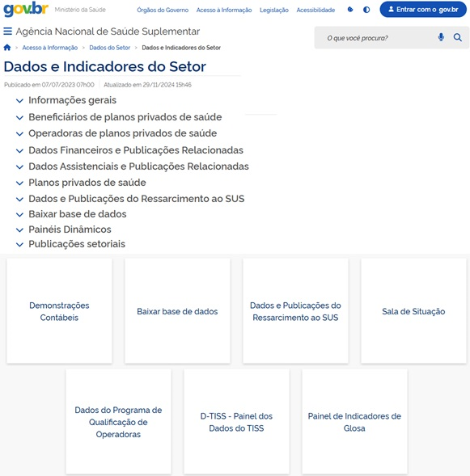Expand Planos privados de saúde section
The height and width of the screenshot is (476, 470).
pos(81,183)
